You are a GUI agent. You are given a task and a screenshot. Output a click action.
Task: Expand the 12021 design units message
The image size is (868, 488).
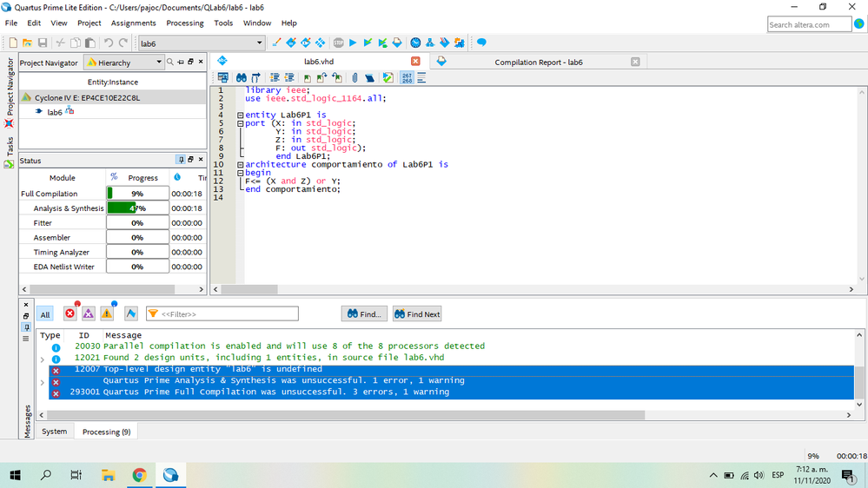(x=43, y=359)
